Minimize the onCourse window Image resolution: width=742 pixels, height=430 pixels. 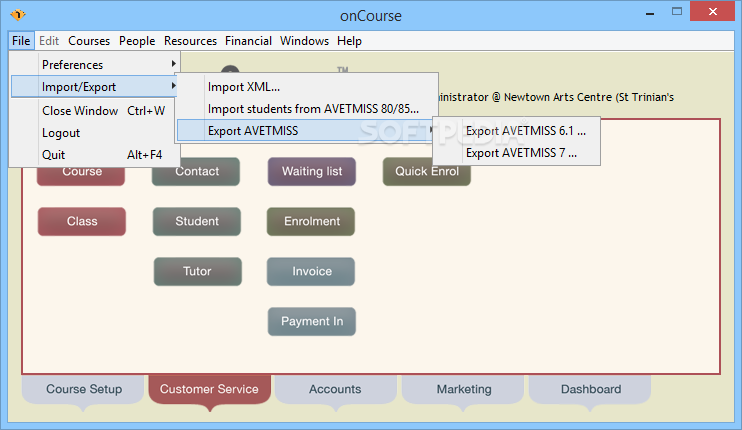click(x=650, y=13)
